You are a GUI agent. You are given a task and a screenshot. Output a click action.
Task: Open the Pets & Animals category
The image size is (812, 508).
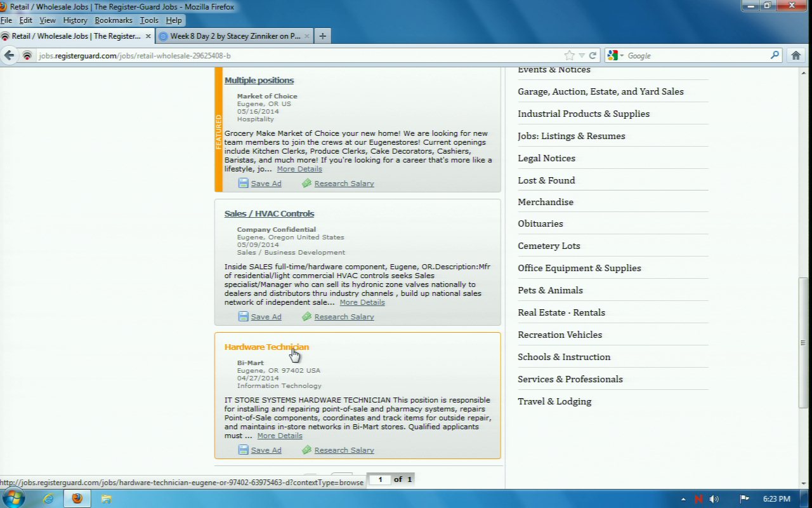tap(550, 290)
